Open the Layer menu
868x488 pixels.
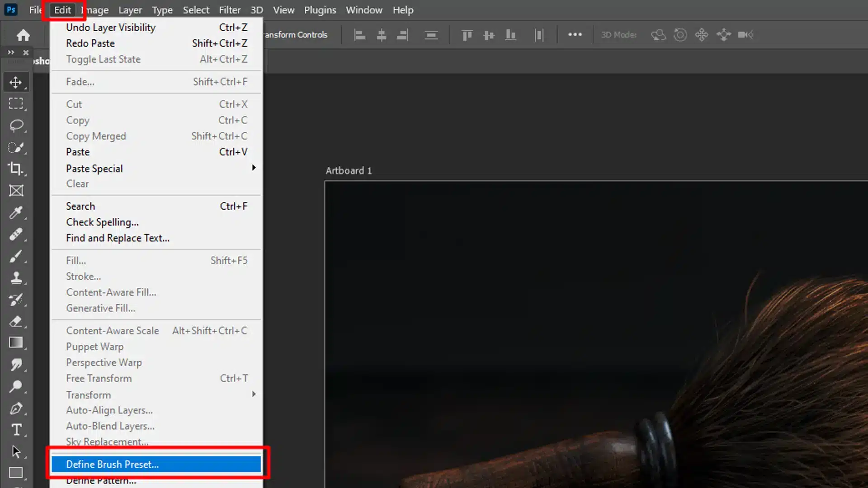point(130,10)
